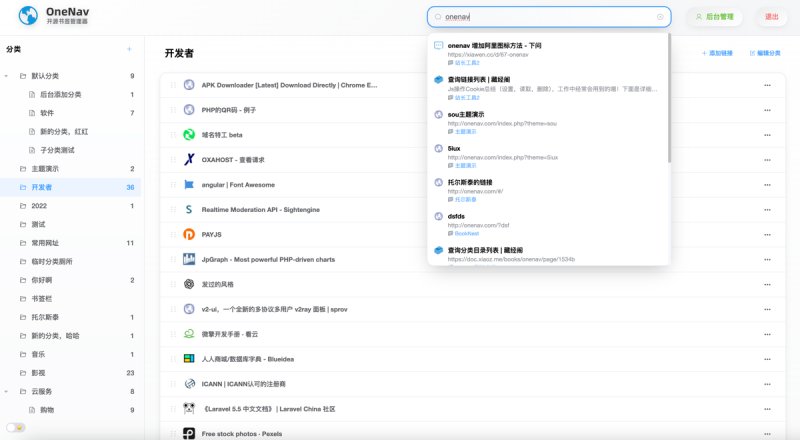Click the 编辑分类 link
The height and width of the screenshot is (440, 800).
click(x=765, y=53)
